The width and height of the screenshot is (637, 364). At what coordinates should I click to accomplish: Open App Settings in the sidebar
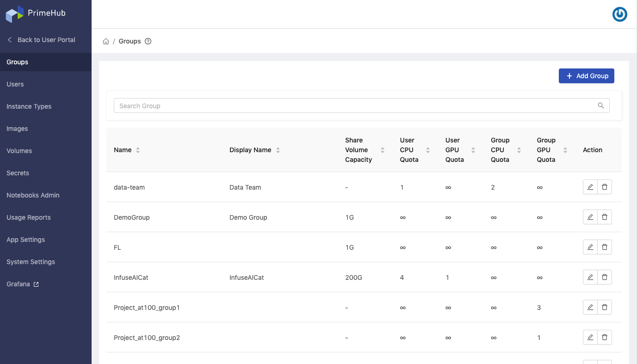coord(46,240)
